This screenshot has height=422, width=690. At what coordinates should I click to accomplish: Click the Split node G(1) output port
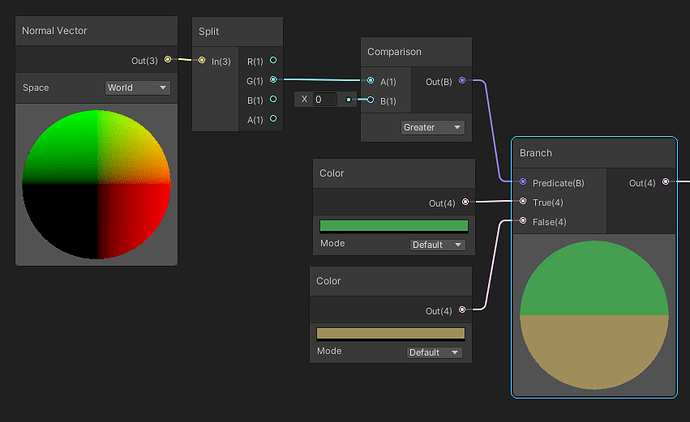[273, 80]
